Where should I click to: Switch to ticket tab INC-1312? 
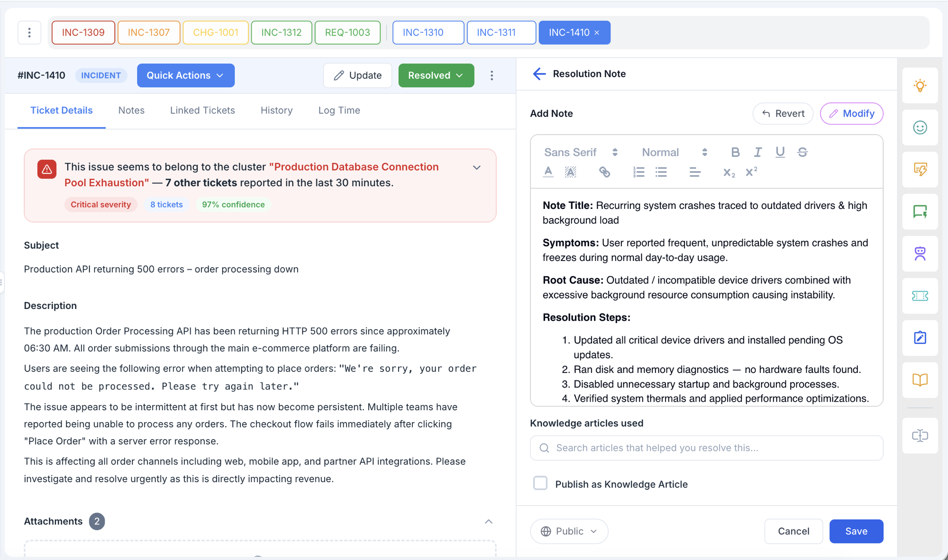[x=281, y=33]
